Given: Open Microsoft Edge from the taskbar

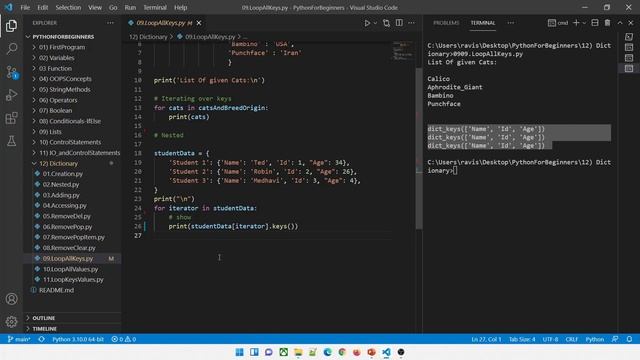Looking at the screenshot, I should (x=327, y=352).
